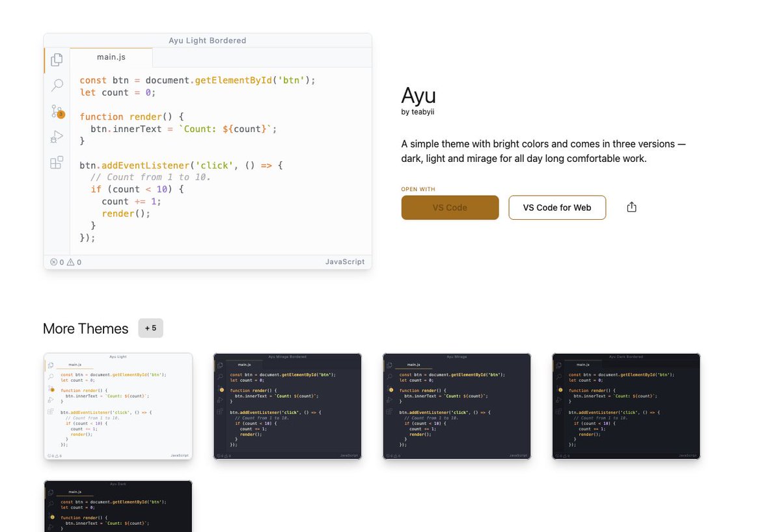This screenshot has height=532, width=781.
Task: Click the More Themes heading
Action: [86, 328]
